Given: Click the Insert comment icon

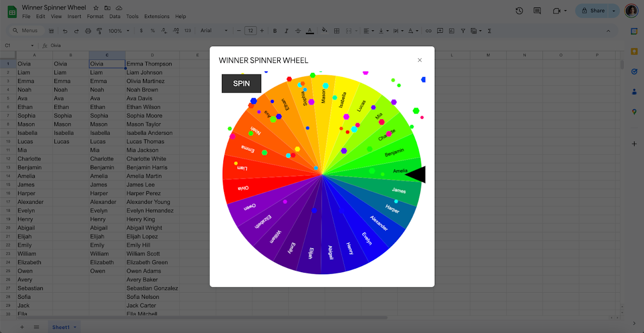Looking at the screenshot, I should tap(440, 31).
